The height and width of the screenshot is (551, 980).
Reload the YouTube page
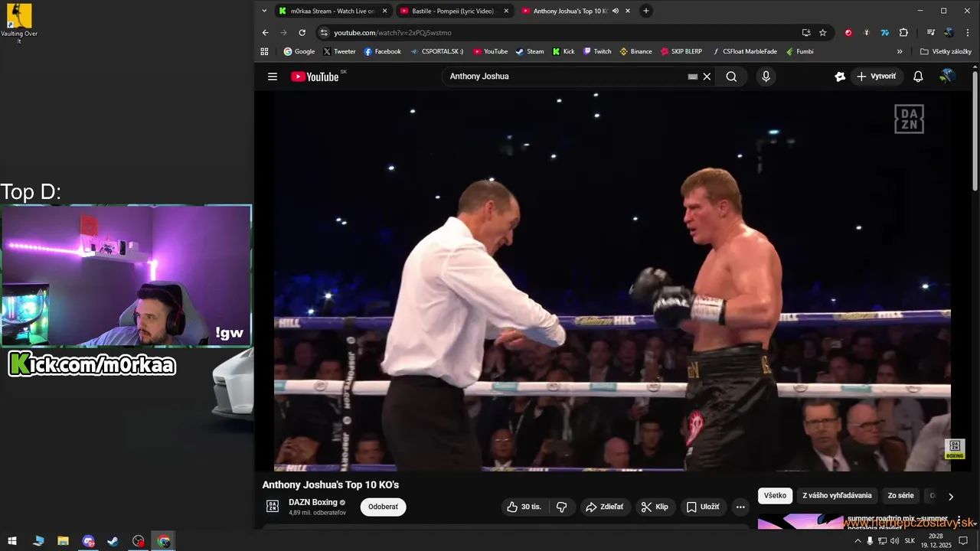tap(302, 33)
